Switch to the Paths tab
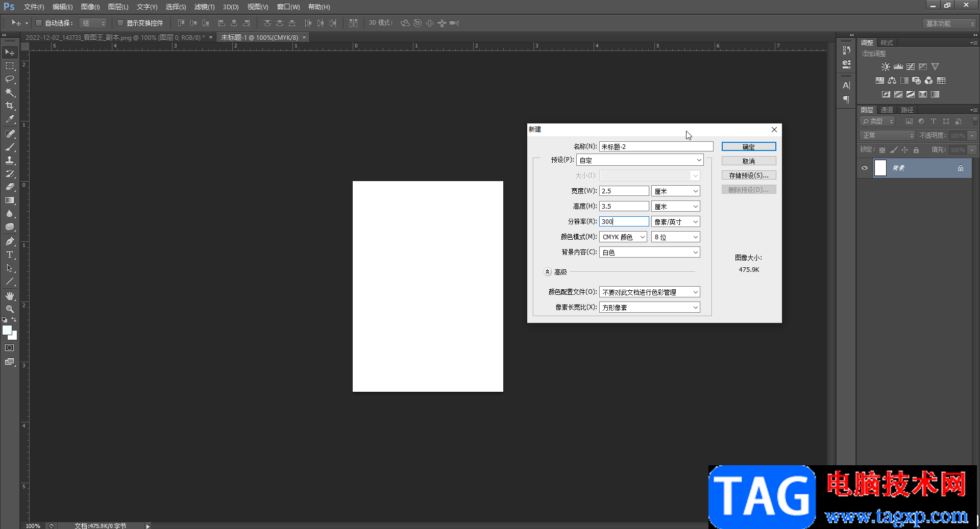Screen dimensions: 980x529 (907, 110)
